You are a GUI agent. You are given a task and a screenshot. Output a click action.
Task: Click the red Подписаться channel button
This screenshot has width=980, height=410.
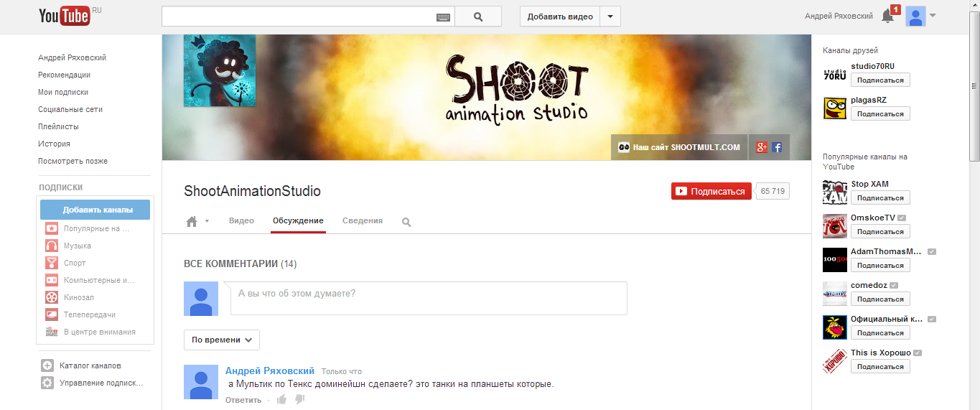point(711,191)
